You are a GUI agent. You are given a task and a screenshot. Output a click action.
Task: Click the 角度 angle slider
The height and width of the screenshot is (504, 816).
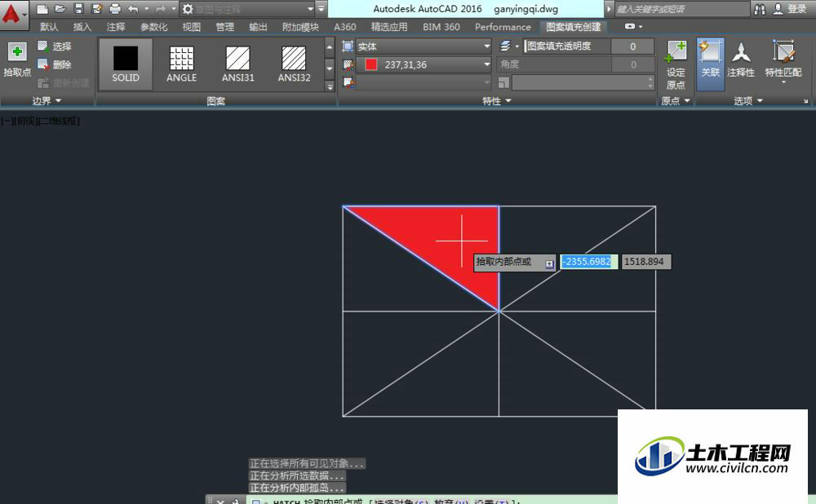click(554, 64)
